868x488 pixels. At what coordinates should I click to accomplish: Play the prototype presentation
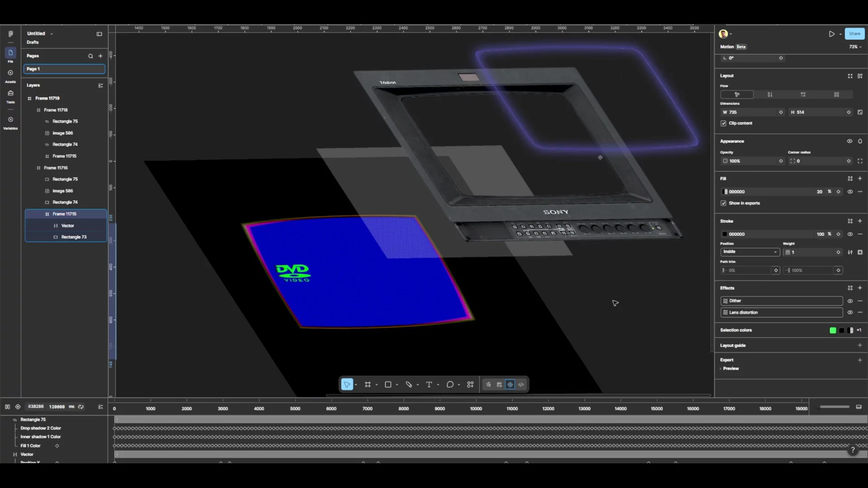click(831, 34)
